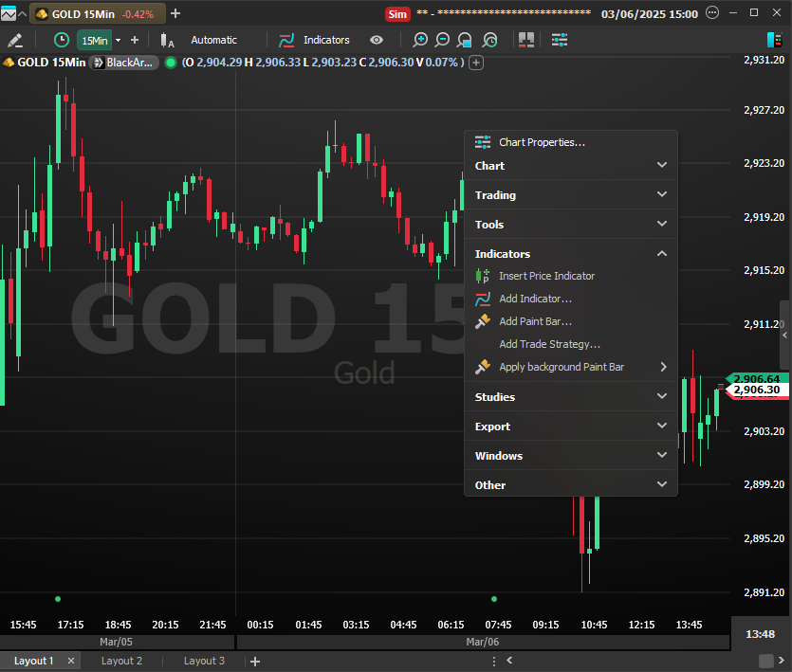Click the Add Paint Bar brush icon
Viewport: 792px width, 672px height.
(x=483, y=321)
